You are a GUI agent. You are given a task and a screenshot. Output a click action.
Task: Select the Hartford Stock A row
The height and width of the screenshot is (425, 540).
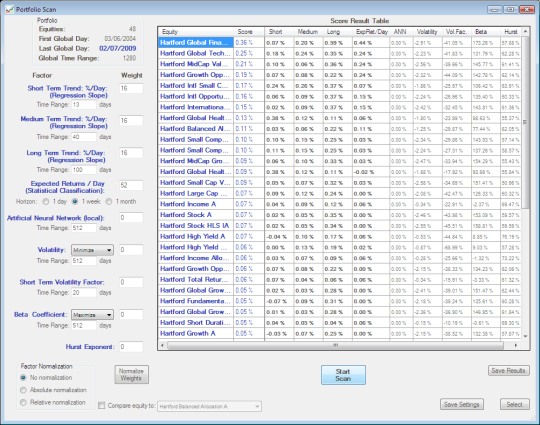click(x=340, y=215)
